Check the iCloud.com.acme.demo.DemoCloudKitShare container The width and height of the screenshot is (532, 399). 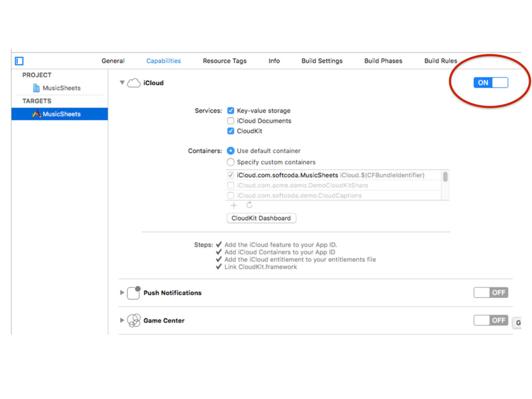231,185
